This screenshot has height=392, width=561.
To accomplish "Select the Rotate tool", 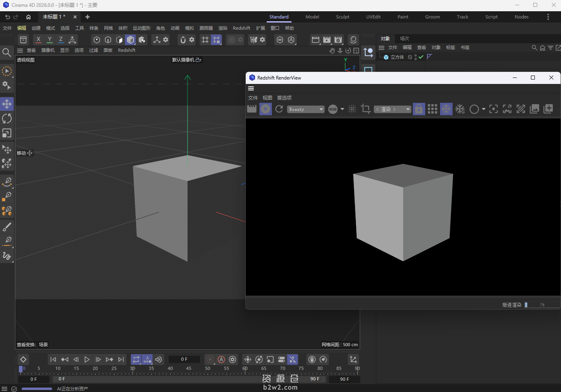I will tap(7, 118).
